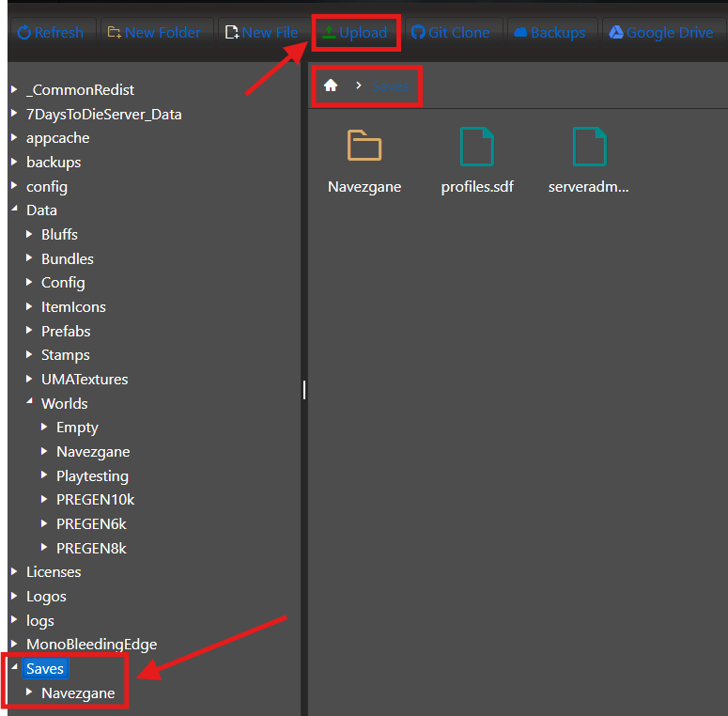Select the lowercase logs tree folder
Viewport: 728px width, 716px height.
40,621
